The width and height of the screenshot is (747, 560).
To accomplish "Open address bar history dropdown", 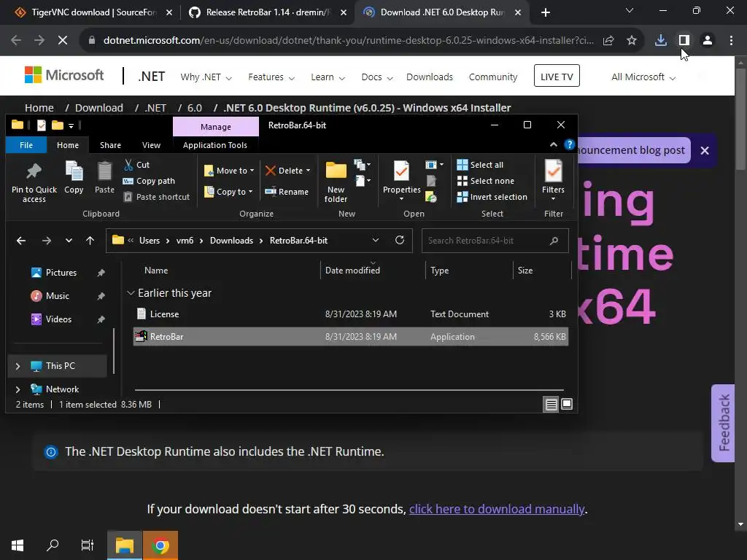I will click(376, 240).
